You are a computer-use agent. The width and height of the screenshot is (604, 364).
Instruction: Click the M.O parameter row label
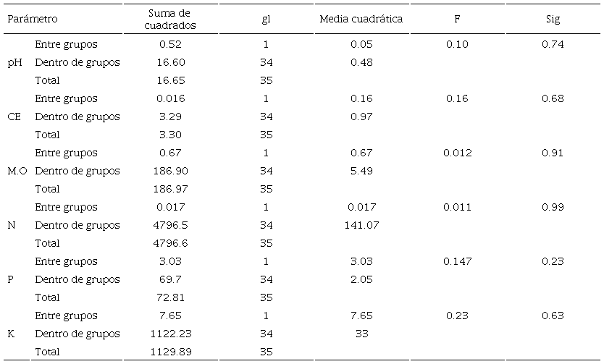pos(17,171)
